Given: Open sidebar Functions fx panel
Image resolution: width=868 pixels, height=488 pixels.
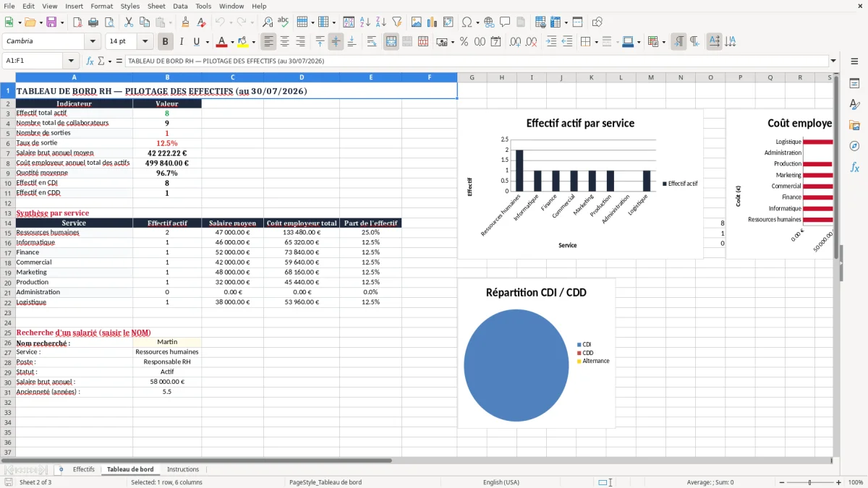Looking at the screenshot, I should [854, 167].
